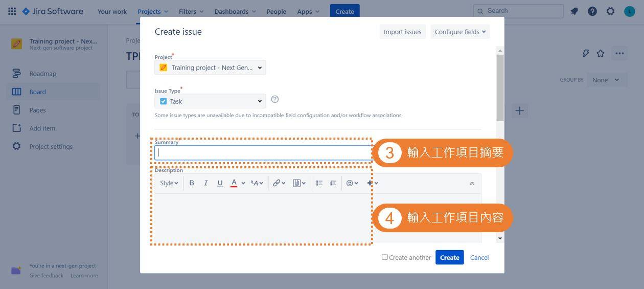The width and height of the screenshot is (644, 289).
Task: Click the Add item sidebar icon
Action: tap(16, 128)
